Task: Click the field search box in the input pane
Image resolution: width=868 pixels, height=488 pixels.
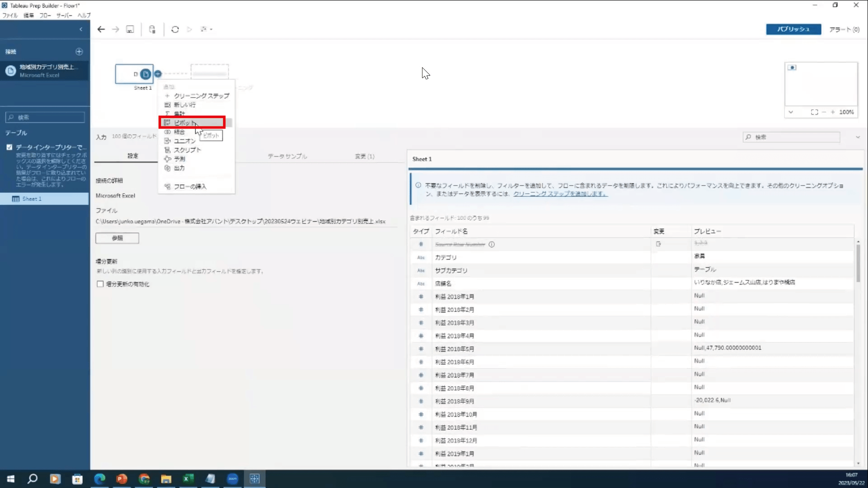Action: [x=792, y=137]
